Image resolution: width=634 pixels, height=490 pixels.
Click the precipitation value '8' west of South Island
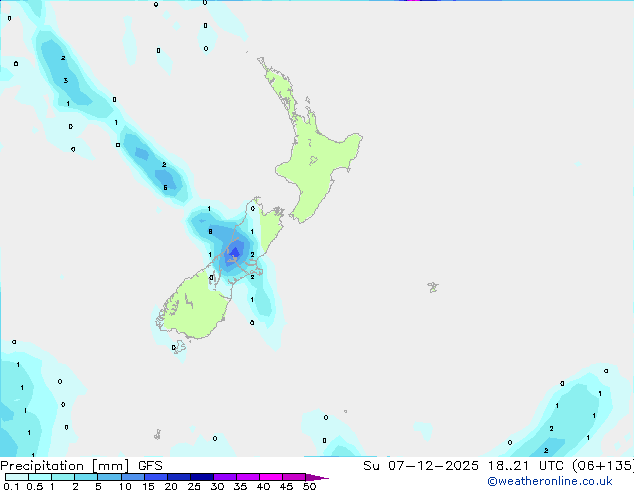pyautogui.click(x=210, y=232)
